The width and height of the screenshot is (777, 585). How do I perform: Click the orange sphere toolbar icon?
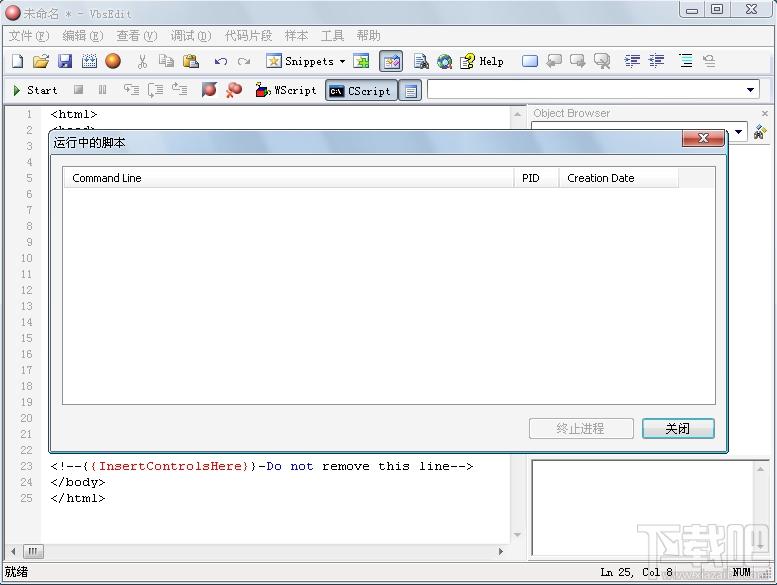[113, 61]
